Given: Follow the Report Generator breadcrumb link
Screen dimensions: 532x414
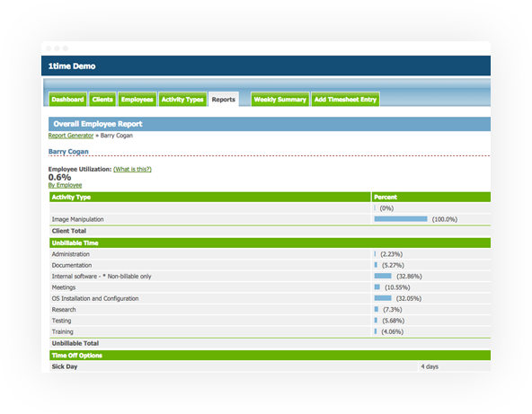Looking at the screenshot, I should pos(71,136).
